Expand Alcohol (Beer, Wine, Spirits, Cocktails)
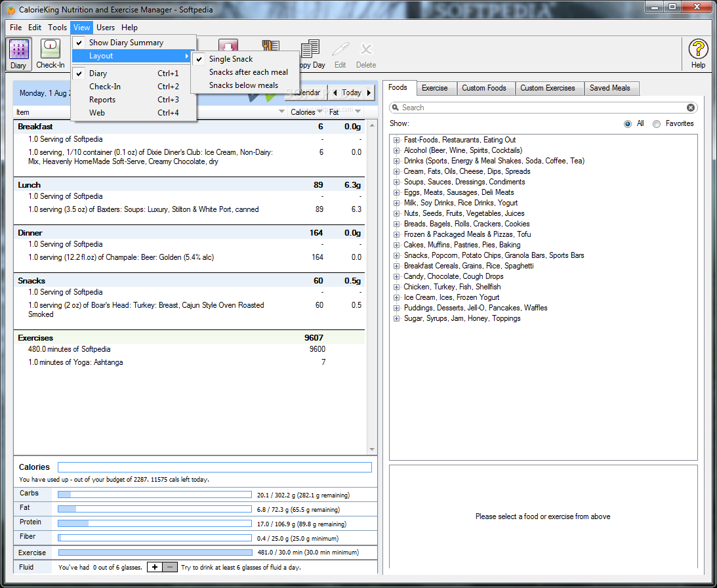This screenshot has height=588, width=717. click(x=396, y=151)
